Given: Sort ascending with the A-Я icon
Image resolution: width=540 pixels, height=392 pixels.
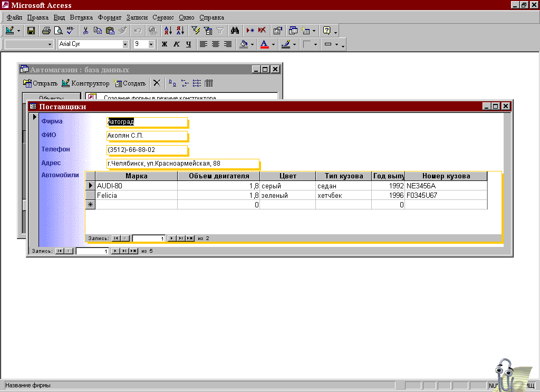Looking at the screenshot, I should [x=168, y=31].
